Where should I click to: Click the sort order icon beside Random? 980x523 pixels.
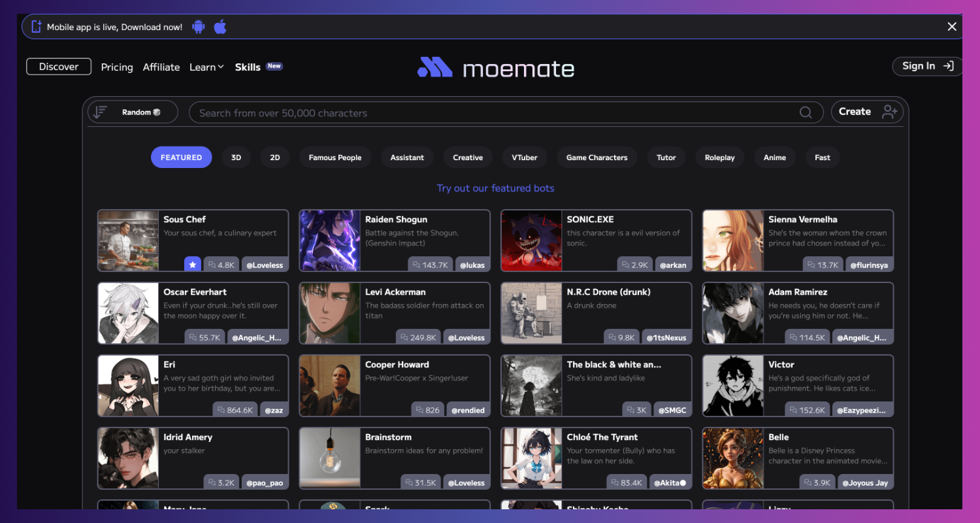pyautogui.click(x=101, y=112)
